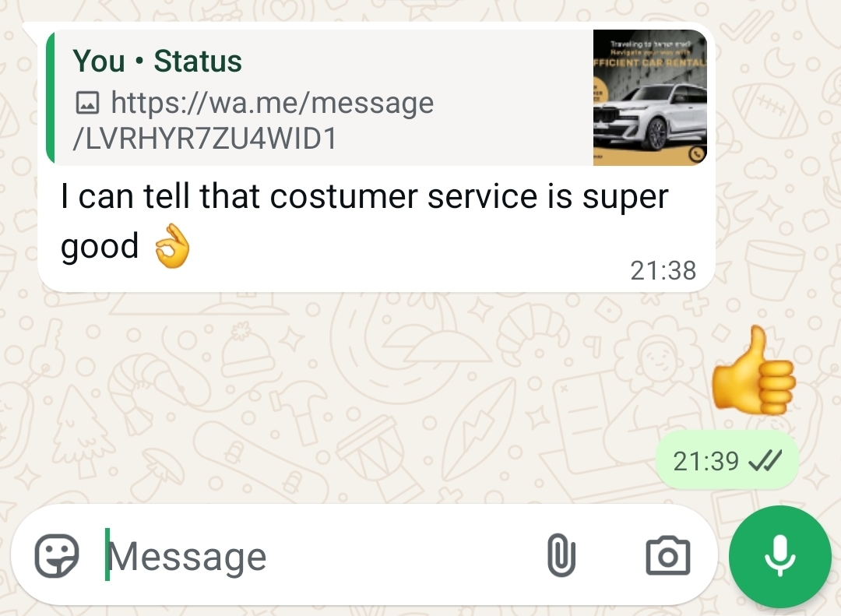Select the "costumer service is super" message text
Image resolution: width=841 pixels, height=616 pixels.
469,196
